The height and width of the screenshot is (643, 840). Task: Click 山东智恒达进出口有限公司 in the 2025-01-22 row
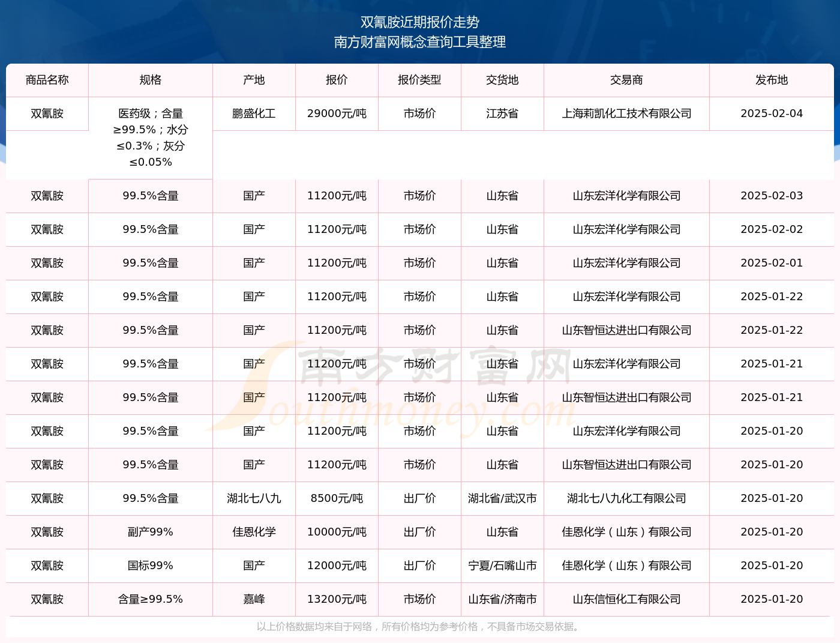pyautogui.click(x=626, y=330)
